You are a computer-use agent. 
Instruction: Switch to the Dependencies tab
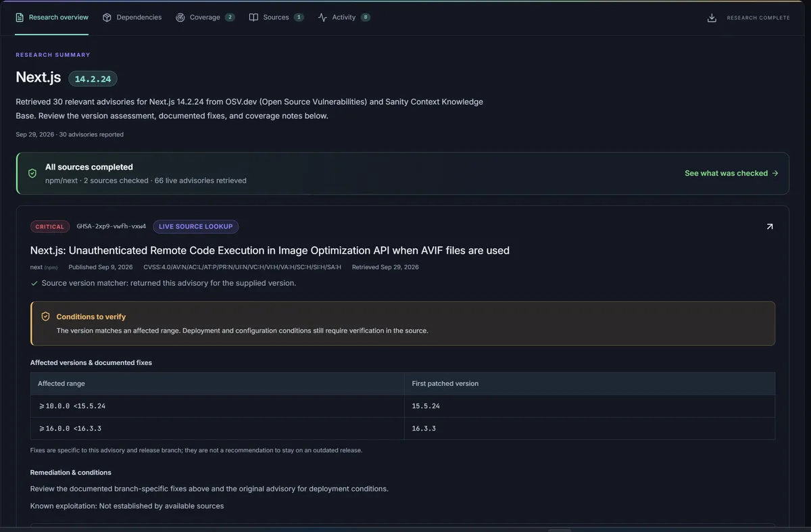coord(132,18)
